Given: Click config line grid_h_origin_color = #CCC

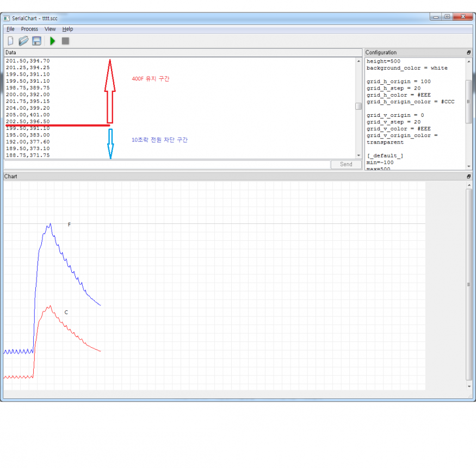Looking at the screenshot, I should [x=410, y=102].
